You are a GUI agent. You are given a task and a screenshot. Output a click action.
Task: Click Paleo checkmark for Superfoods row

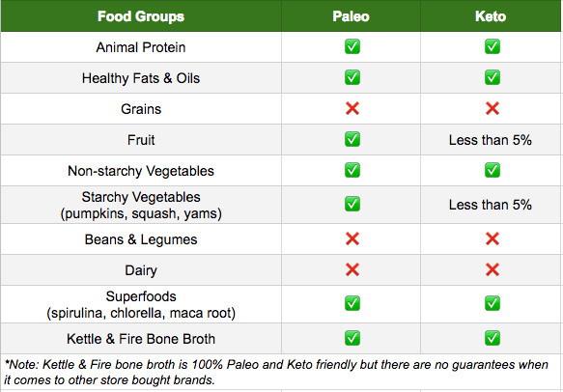pyautogui.click(x=352, y=303)
